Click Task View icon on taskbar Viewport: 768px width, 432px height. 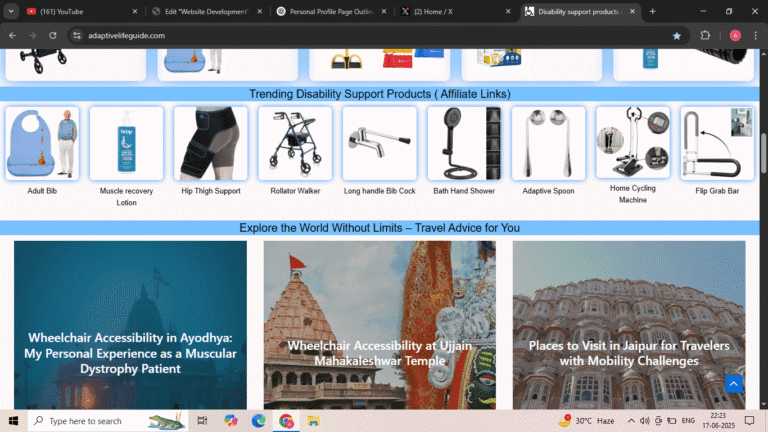tap(203, 421)
